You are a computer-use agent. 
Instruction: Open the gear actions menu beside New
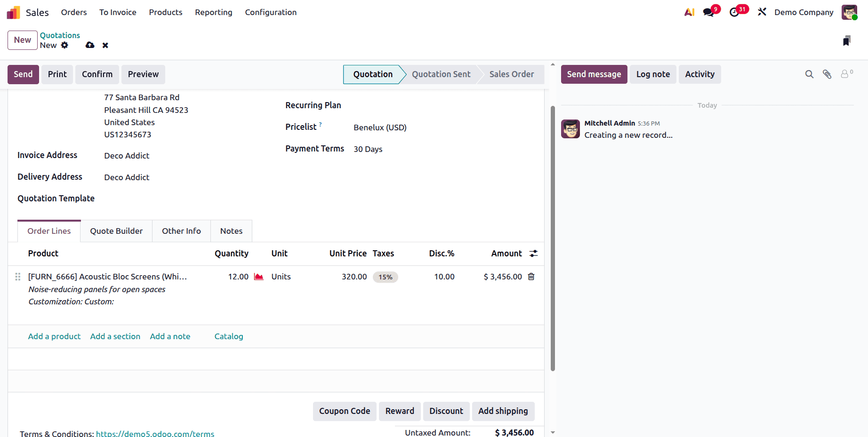(65, 45)
